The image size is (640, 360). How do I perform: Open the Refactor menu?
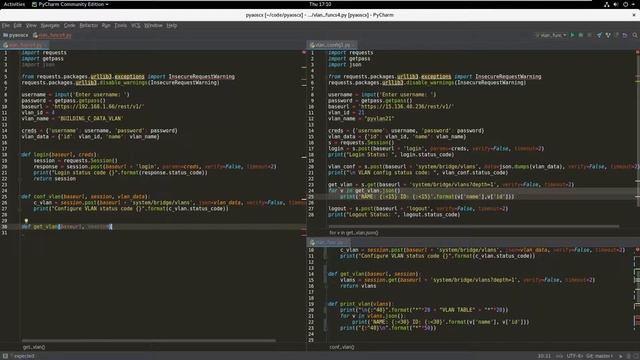coord(89,25)
